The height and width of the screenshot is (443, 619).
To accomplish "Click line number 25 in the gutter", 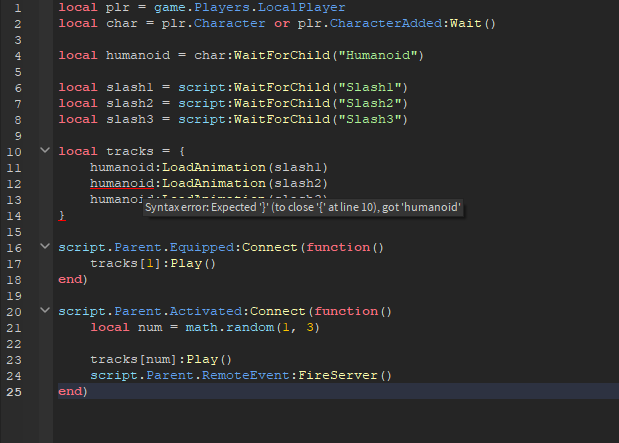I will [14, 392].
